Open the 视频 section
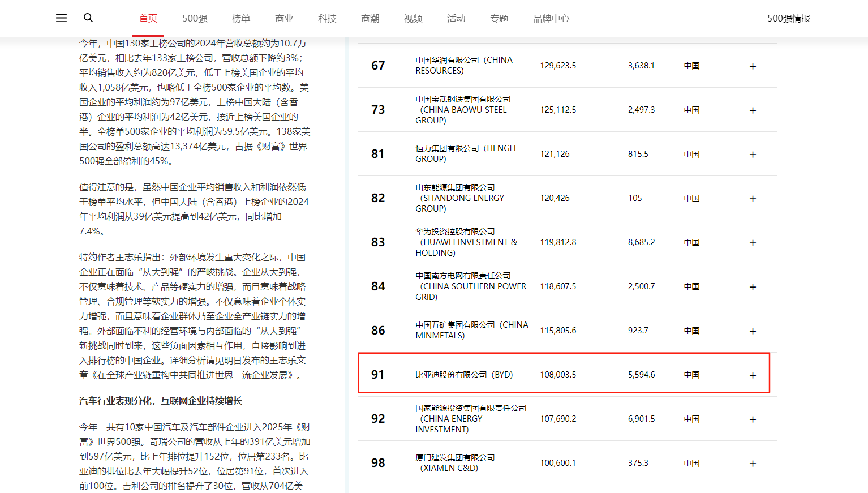The image size is (868, 493). coord(413,18)
